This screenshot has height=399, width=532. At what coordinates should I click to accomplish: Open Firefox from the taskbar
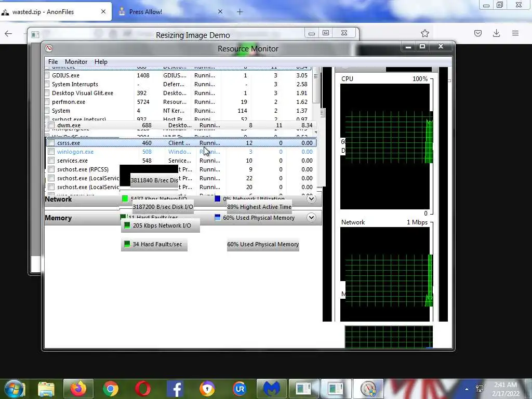(78, 389)
